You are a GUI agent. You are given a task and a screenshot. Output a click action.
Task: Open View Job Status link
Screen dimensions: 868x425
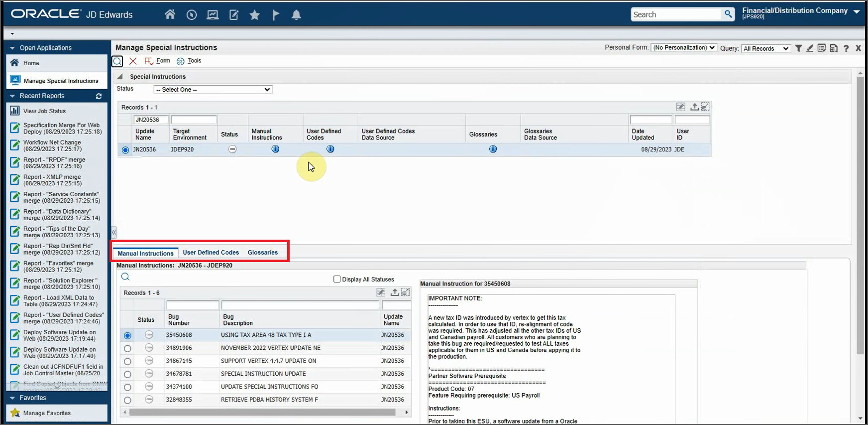click(44, 111)
